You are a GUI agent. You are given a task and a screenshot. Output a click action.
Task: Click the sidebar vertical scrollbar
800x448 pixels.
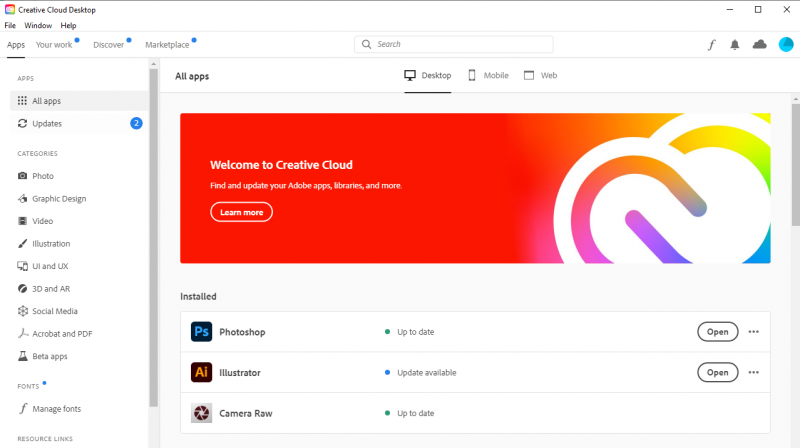click(x=154, y=237)
